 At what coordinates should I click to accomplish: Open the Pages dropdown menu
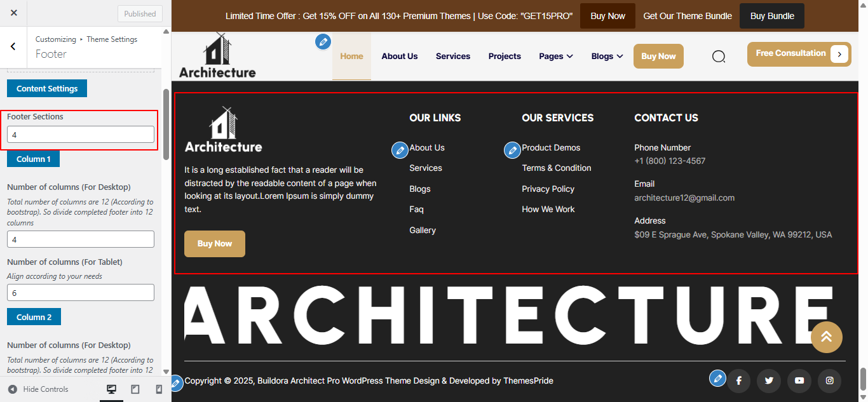(x=555, y=56)
